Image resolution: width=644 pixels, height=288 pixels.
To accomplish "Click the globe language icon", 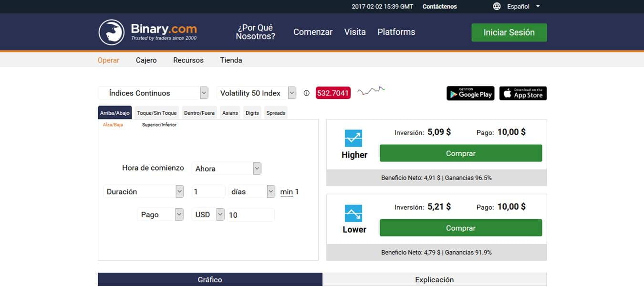I will (497, 6).
